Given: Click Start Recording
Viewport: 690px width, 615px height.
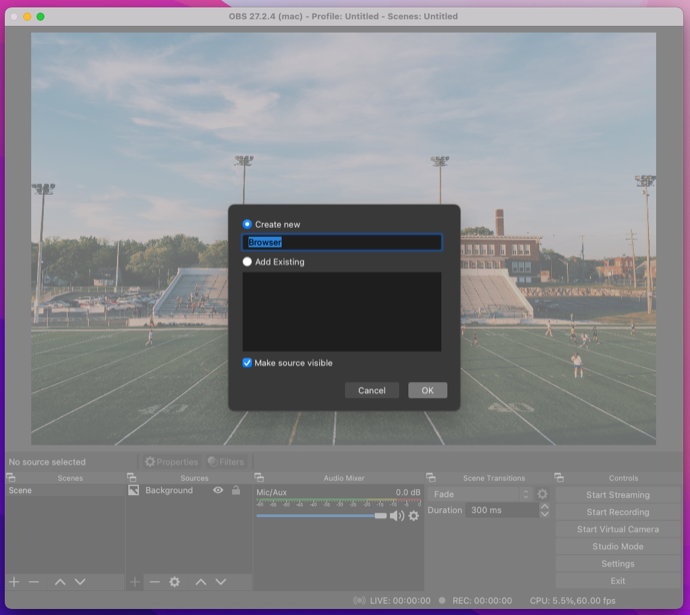Looking at the screenshot, I should pos(618,512).
